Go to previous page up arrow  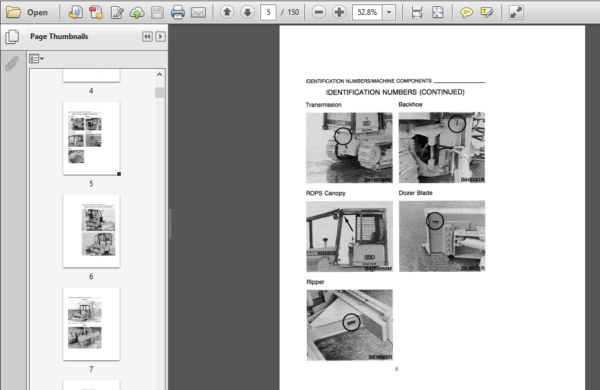(227, 12)
